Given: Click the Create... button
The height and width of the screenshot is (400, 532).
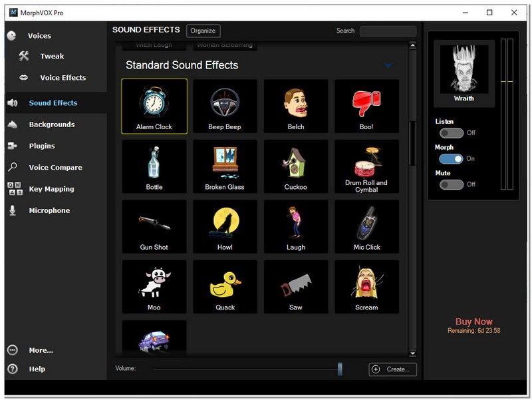Looking at the screenshot, I should (392, 369).
